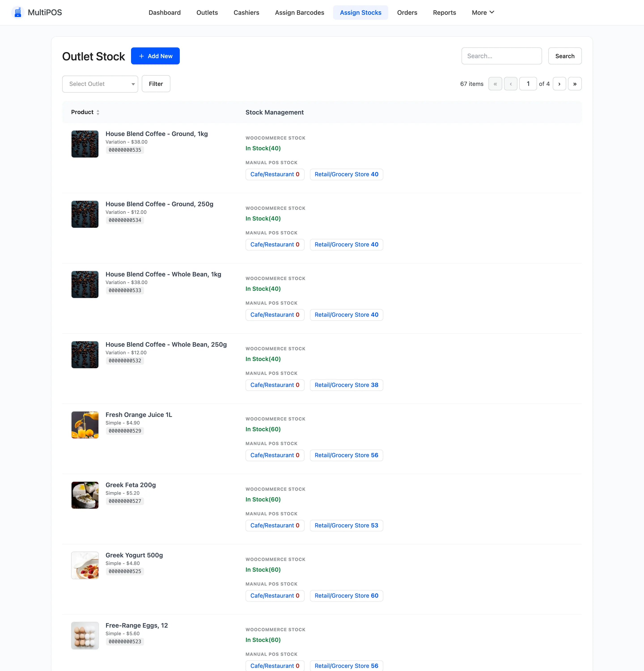
Task: Open the Assign Barcodes tab
Action: (x=299, y=13)
